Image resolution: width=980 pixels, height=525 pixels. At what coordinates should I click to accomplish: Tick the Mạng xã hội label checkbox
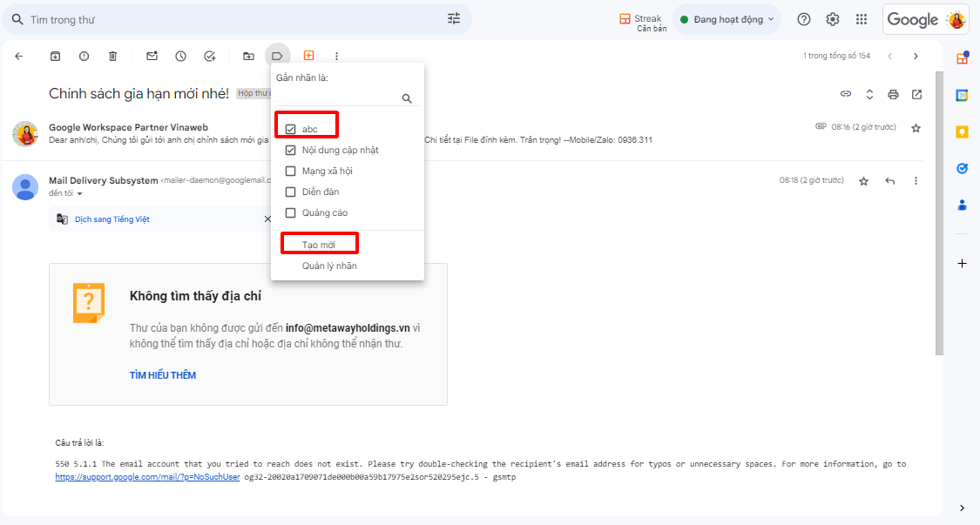[x=291, y=171]
